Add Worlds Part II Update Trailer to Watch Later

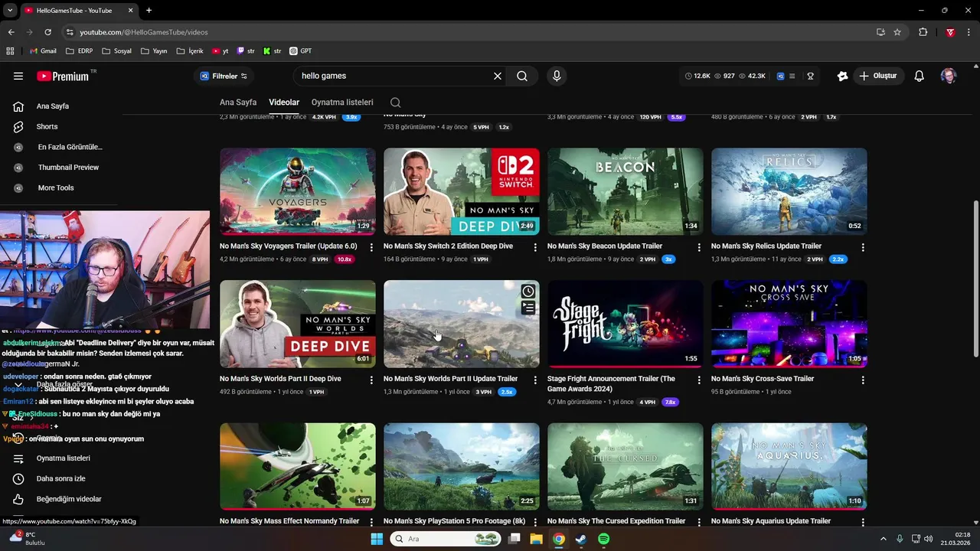coord(528,292)
